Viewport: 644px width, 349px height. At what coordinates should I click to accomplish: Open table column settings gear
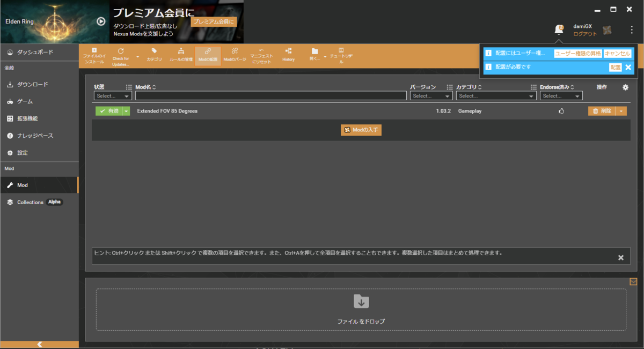click(625, 87)
